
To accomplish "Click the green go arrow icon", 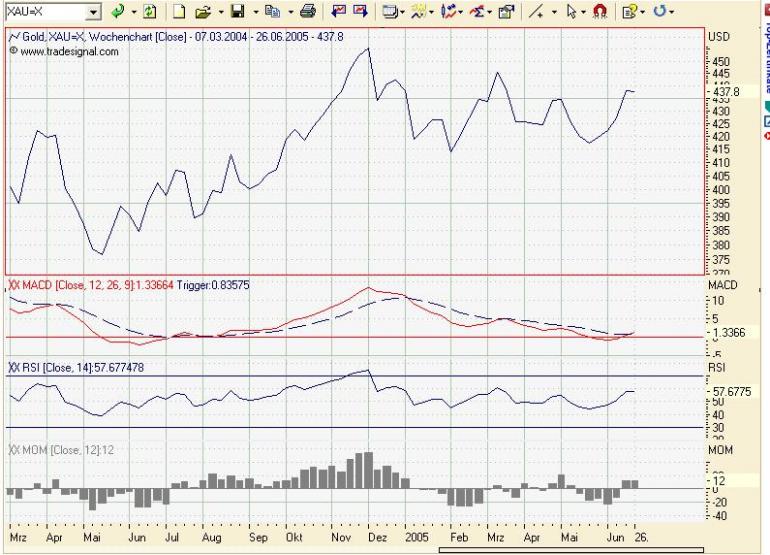I will [x=118, y=11].
